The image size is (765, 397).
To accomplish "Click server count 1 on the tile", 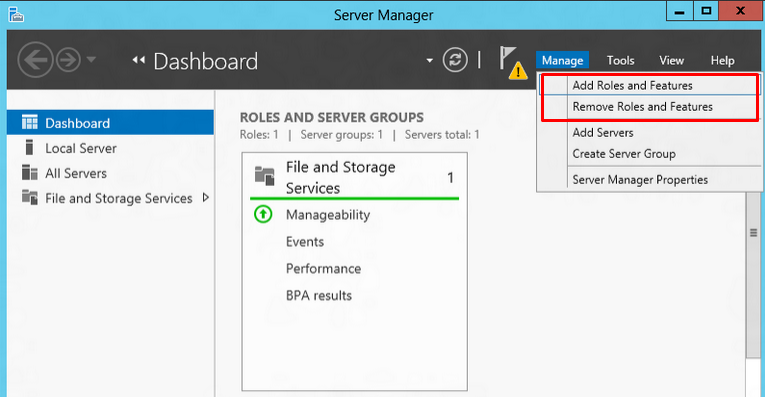I will click(x=450, y=178).
